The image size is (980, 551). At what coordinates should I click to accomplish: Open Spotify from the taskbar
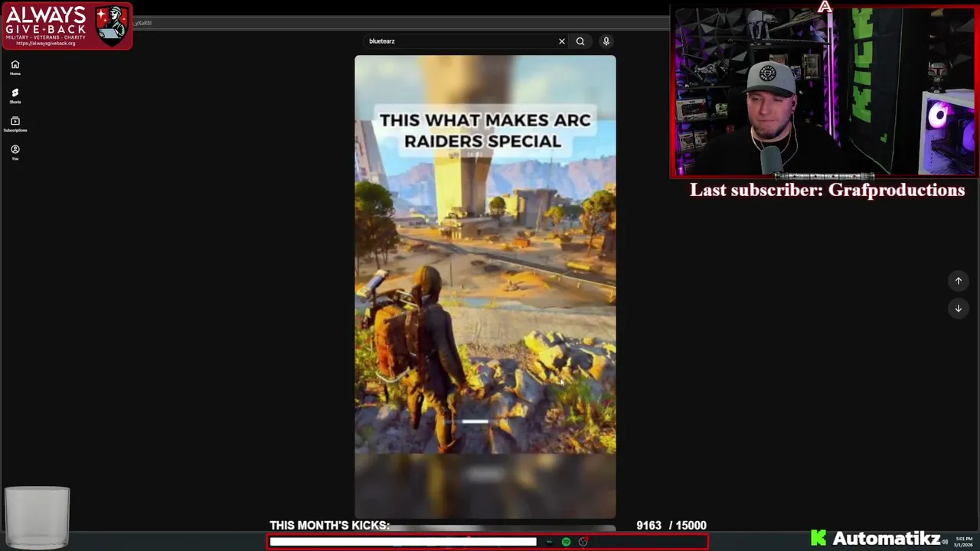566,542
